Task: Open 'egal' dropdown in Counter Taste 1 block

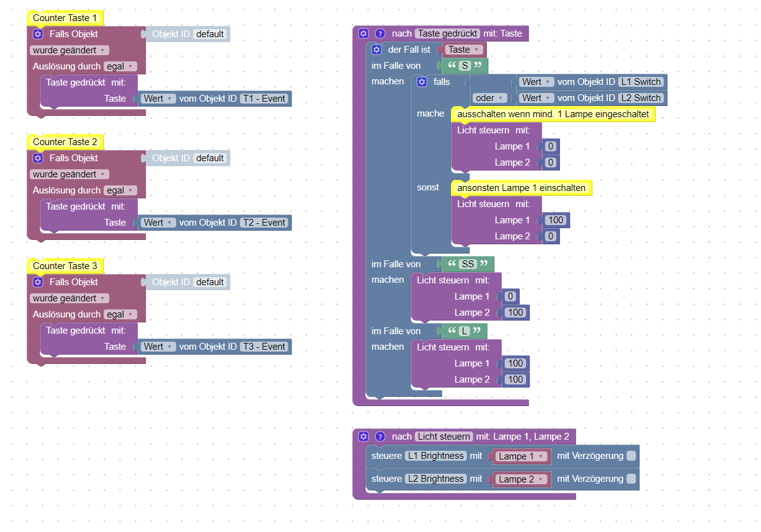Action: point(120,66)
